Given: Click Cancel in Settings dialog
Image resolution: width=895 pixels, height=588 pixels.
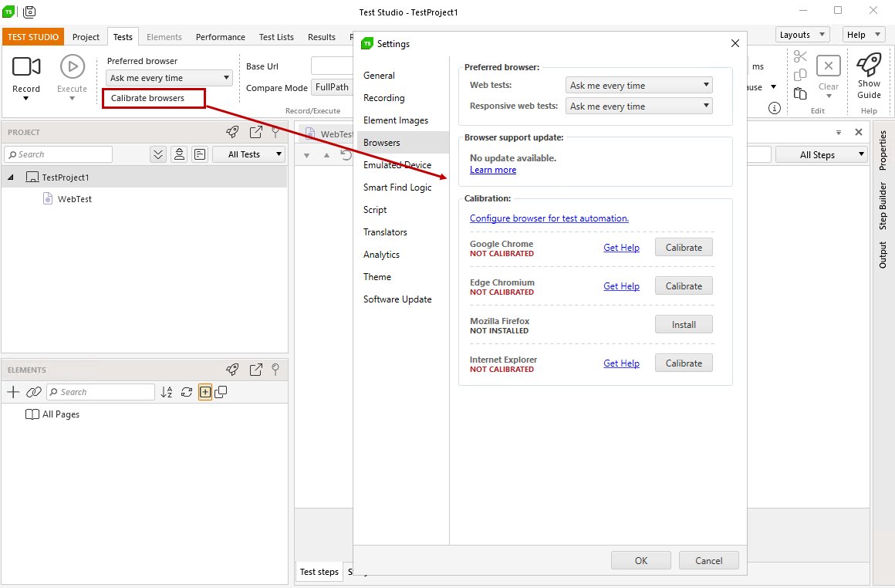Looking at the screenshot, I should [709, 560].
